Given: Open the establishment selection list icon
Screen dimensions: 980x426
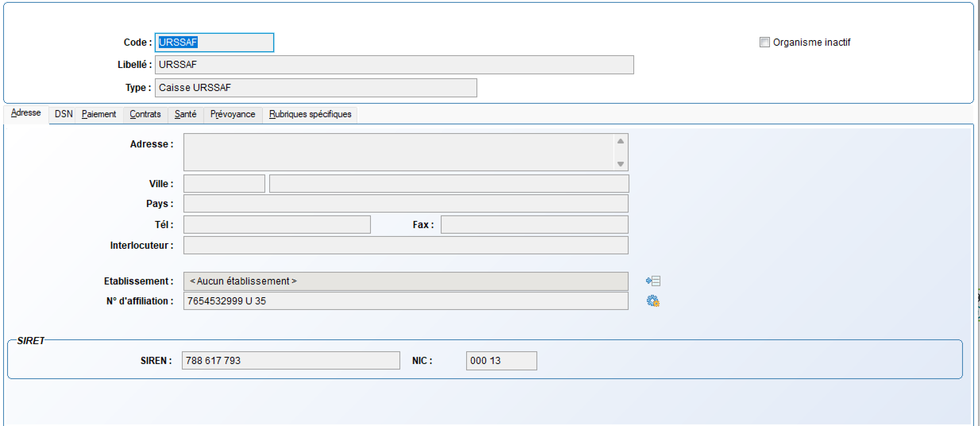Looking at the screenshot, I should click(x=653, y=281).
